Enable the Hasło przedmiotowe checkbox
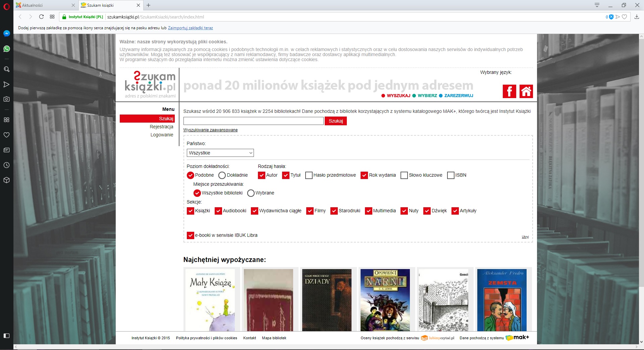The height and width of the screenshot is (350, 644). (309, 175)
